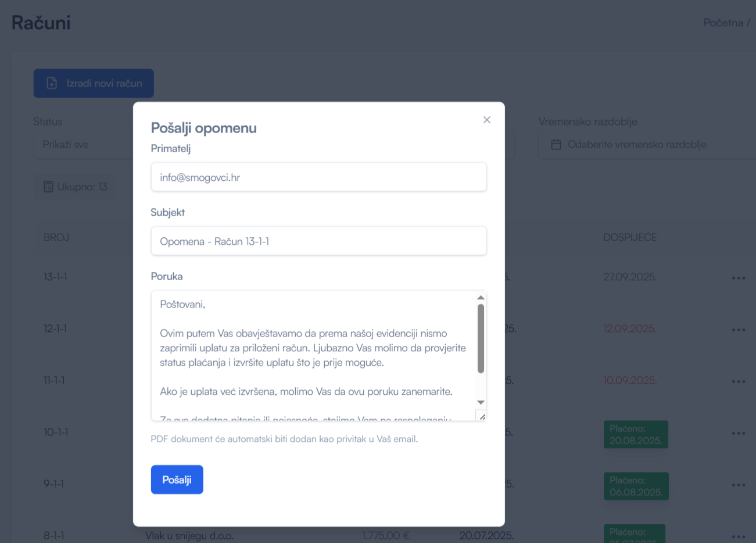
Task: Click the Početna breadcrumb link
Action: click(723, 23)
